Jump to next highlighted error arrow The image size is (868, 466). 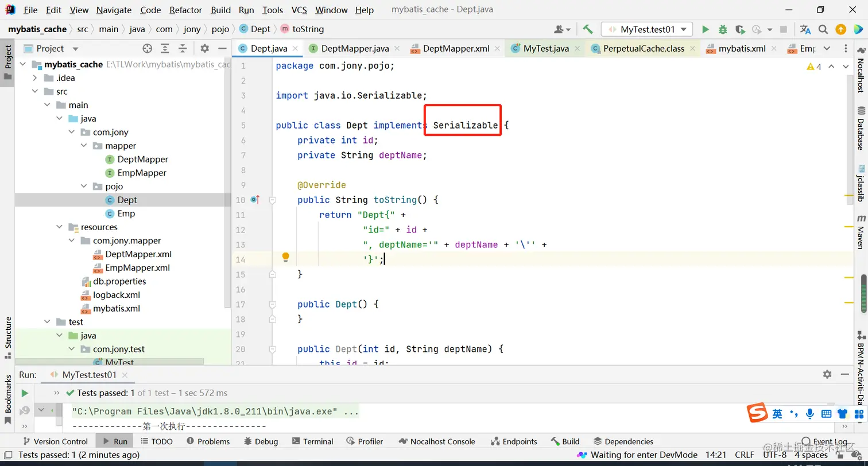tap(846, 67)
